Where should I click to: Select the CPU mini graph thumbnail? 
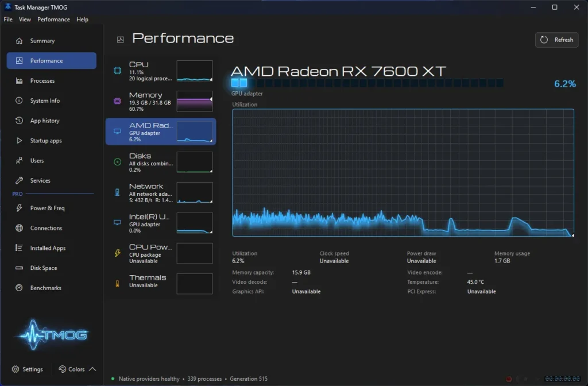click(195, 71)
